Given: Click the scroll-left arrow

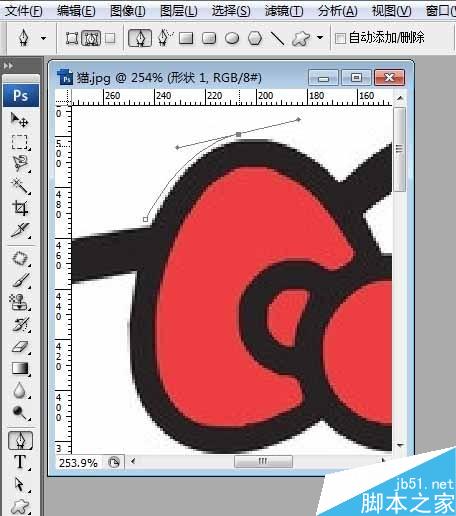Looking at the screenshot, I should pos(133,461).
